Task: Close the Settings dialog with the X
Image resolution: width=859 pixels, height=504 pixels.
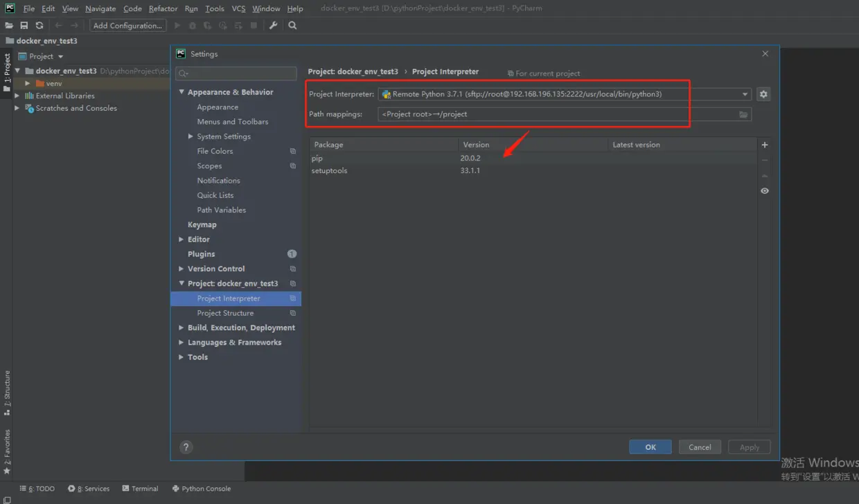Action: [x=765, y=54]
